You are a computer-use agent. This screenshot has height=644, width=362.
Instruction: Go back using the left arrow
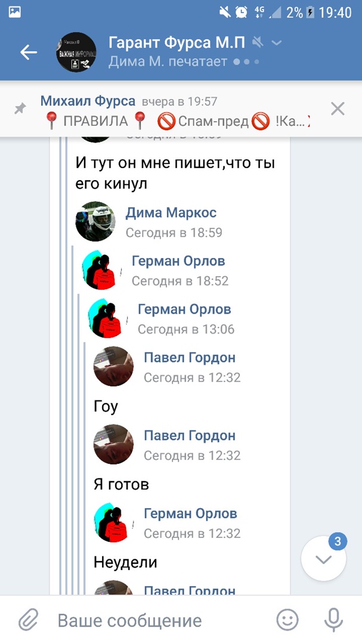(29, 52)
